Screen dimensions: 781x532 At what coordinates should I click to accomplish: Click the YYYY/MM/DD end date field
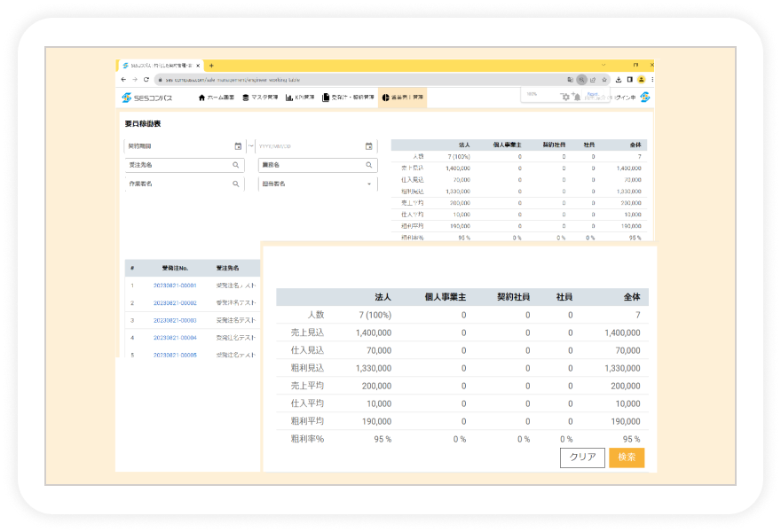[x=318, y=146]
